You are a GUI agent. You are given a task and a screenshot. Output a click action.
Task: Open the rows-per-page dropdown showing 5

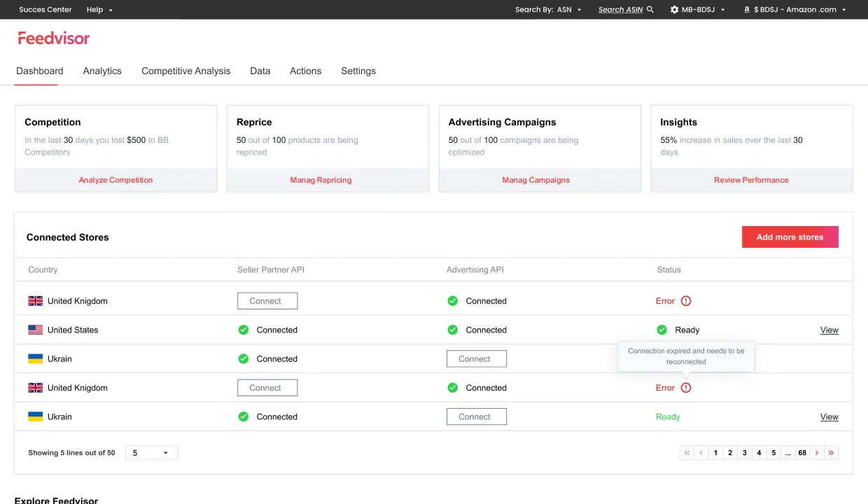[x=152, y=453]
